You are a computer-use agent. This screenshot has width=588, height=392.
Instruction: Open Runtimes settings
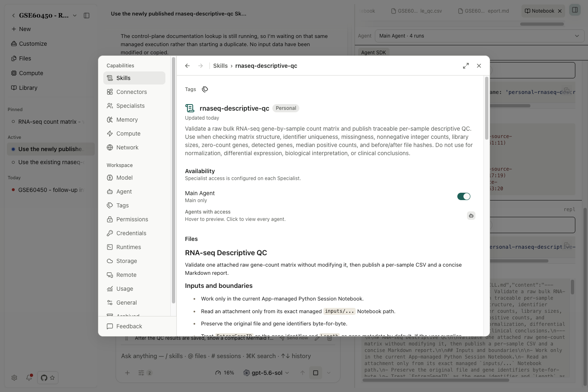click(x=134, y=247)
